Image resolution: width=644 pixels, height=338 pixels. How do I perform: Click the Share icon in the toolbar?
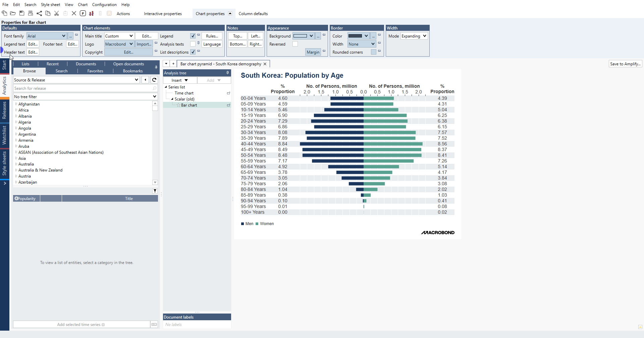(39, 13)
